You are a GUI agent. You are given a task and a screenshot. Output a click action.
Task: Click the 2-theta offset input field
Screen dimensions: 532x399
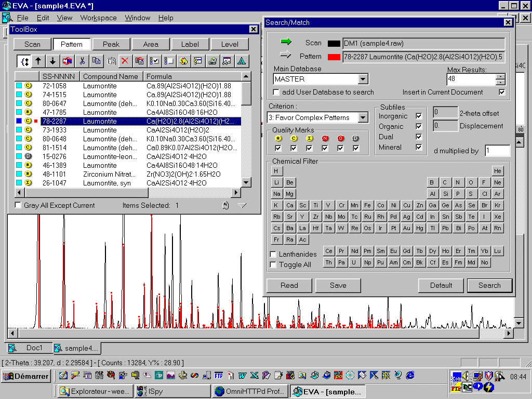click(445, 112)
